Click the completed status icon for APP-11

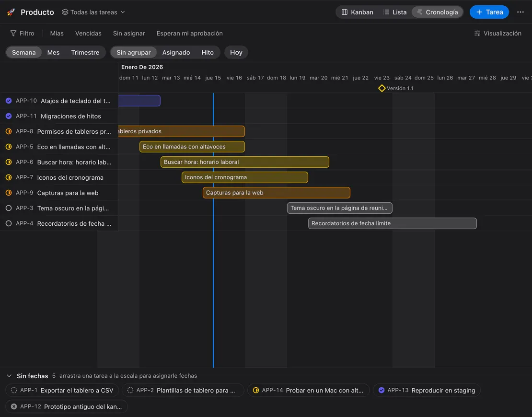point(9,116)
